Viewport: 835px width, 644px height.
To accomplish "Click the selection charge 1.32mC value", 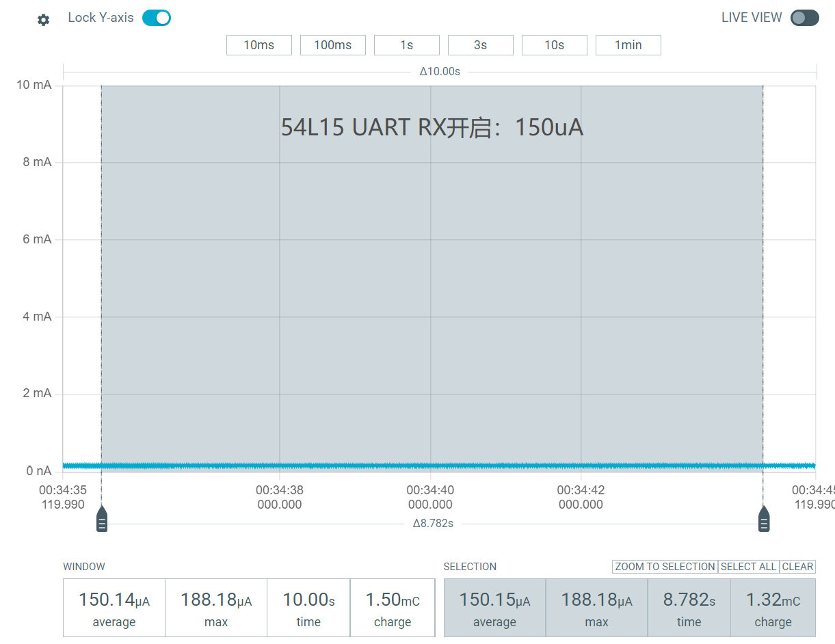I will [773, 600].
